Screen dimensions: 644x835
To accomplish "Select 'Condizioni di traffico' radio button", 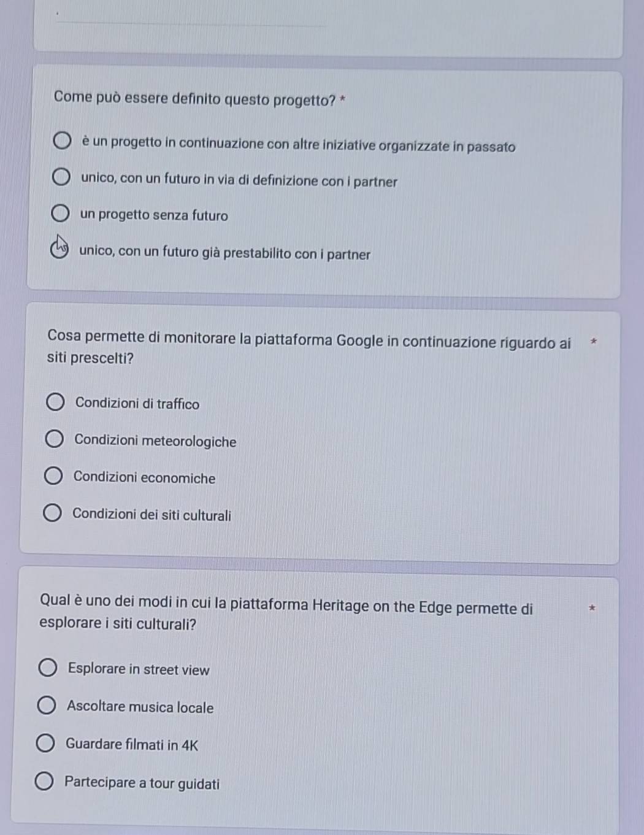I will pos(55,403).
